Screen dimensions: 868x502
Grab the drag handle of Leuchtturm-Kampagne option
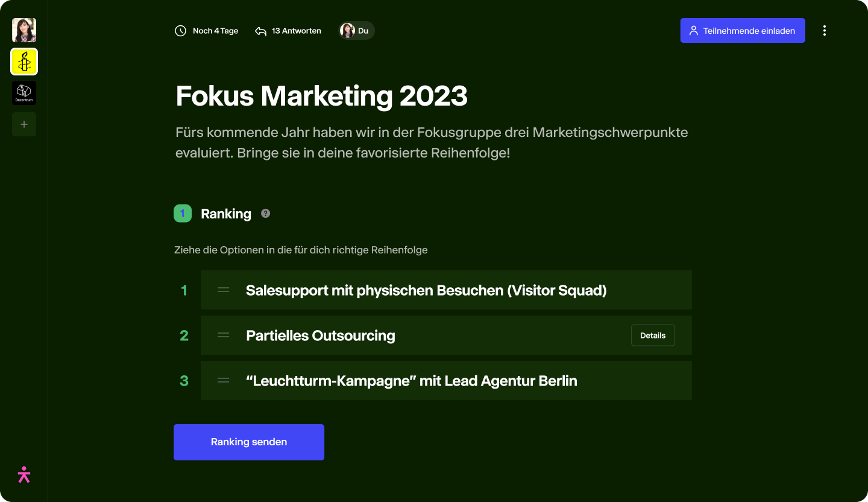224,381
